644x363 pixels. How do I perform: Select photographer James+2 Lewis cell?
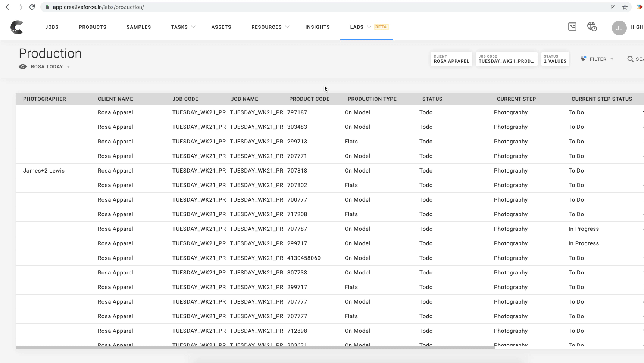point(44,171)
